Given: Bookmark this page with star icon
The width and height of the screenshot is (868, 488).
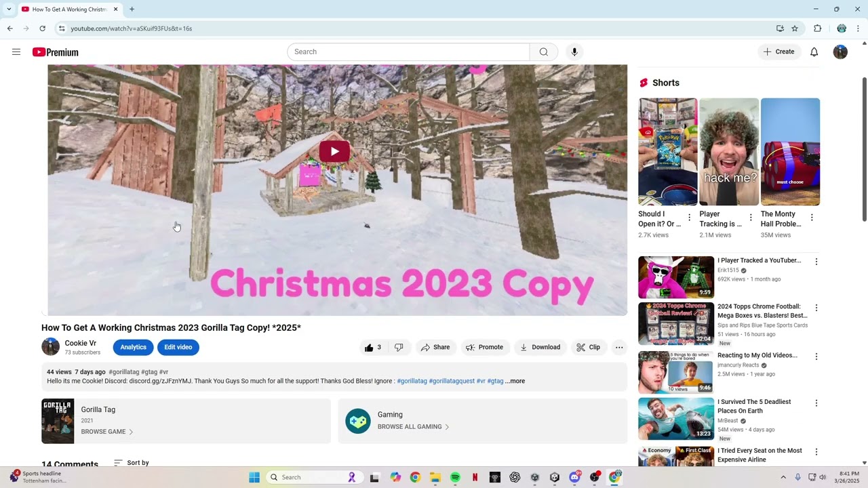Looking at the screenshot, I should 795,28.
